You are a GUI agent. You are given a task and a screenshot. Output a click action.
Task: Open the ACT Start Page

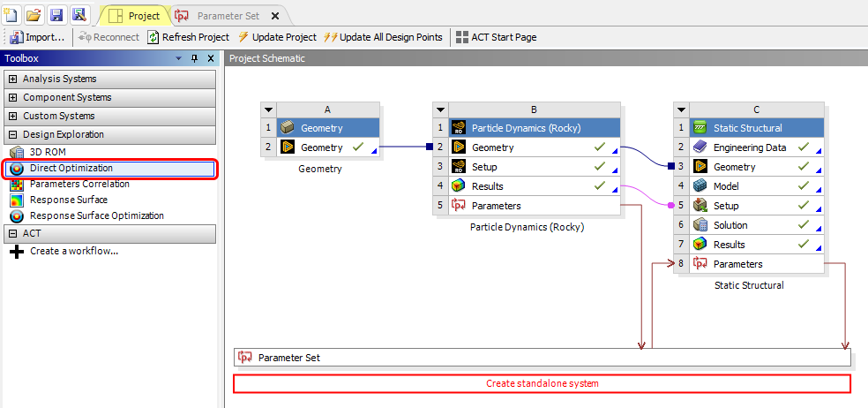[496, 37]
